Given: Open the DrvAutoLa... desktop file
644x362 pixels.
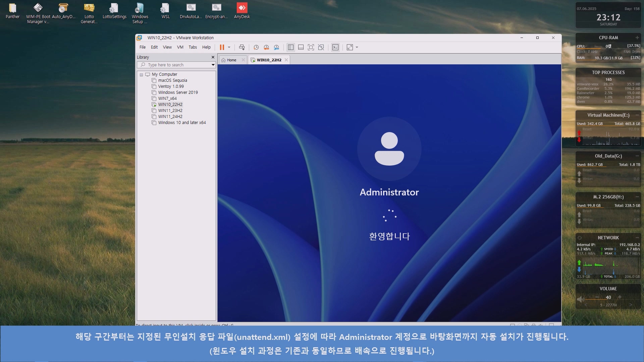Looking at the screenshot, I should (191, 11).
